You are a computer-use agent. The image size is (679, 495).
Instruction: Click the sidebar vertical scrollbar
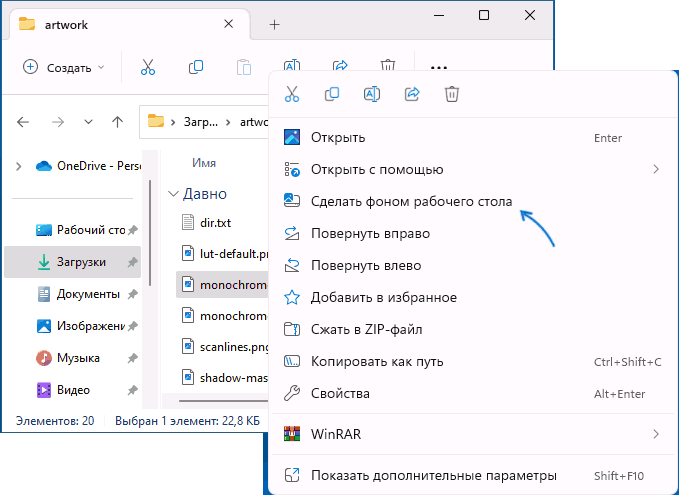click(150, 233)
